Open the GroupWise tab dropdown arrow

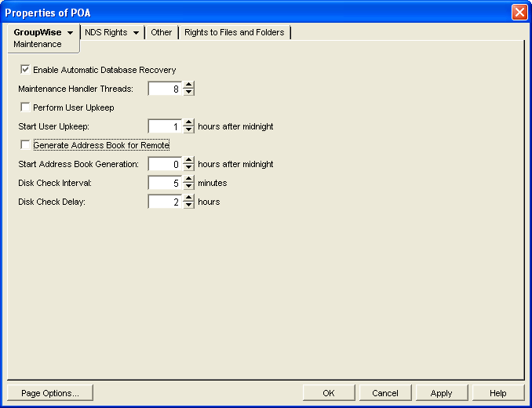(x=71, y=33)
